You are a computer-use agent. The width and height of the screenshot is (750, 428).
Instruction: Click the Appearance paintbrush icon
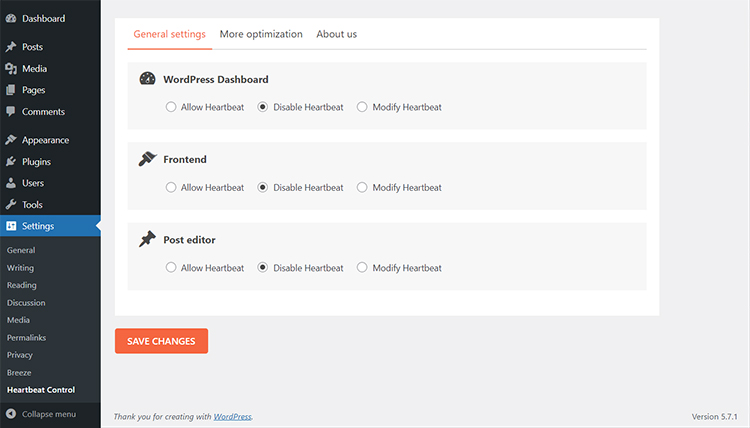click(10, 140)
